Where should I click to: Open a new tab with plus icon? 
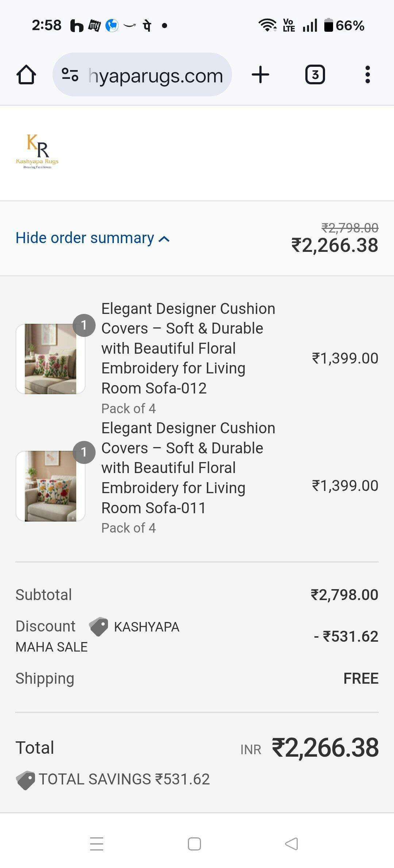click(x=260, y=75)
